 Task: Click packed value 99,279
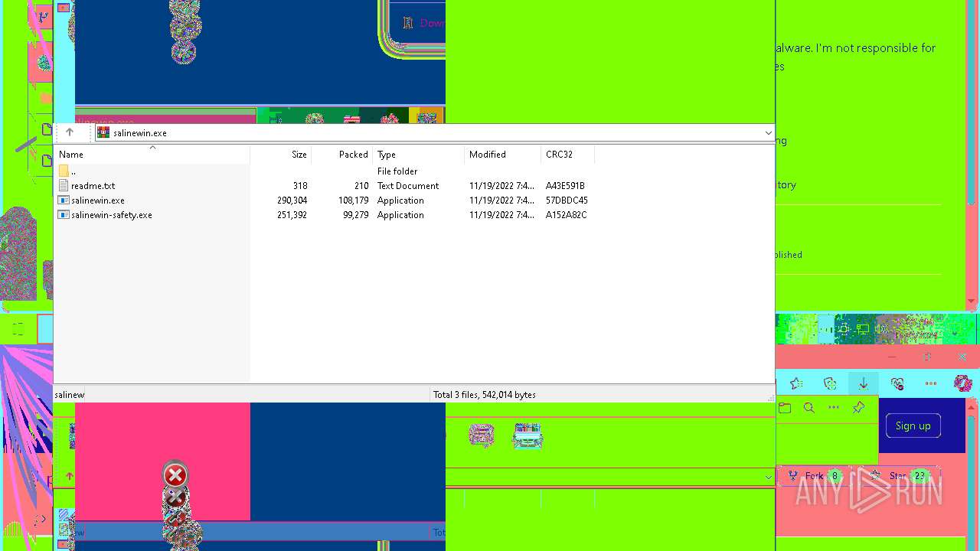(355, 215)
